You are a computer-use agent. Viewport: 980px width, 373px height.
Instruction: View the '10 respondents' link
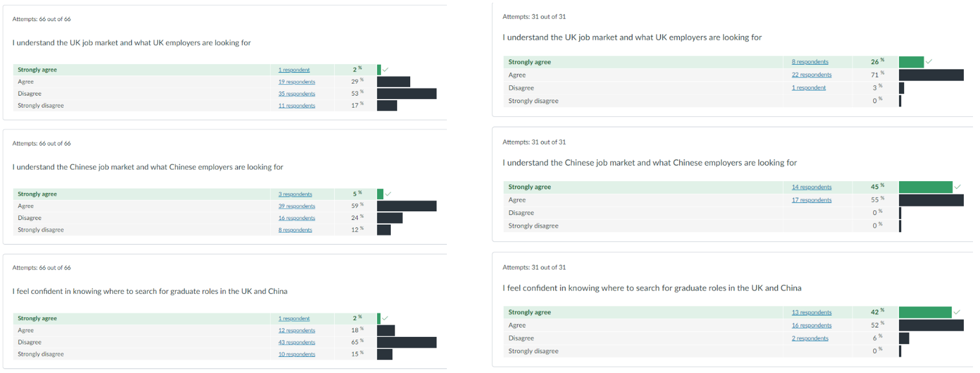coord(296,354)
